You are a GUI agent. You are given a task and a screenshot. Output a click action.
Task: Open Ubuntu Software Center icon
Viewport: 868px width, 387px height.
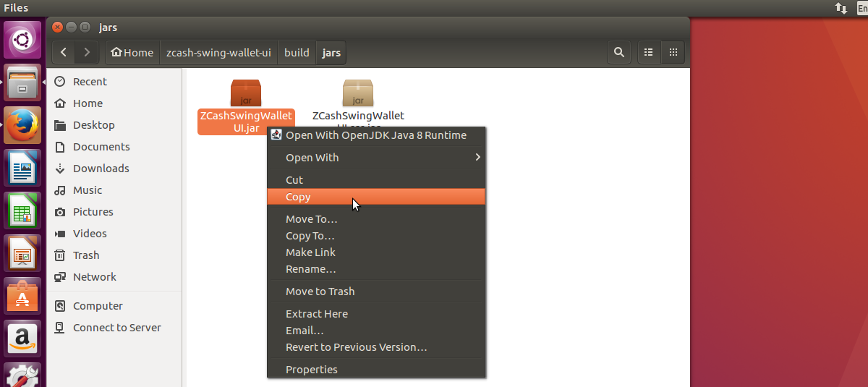click(23, 296)
